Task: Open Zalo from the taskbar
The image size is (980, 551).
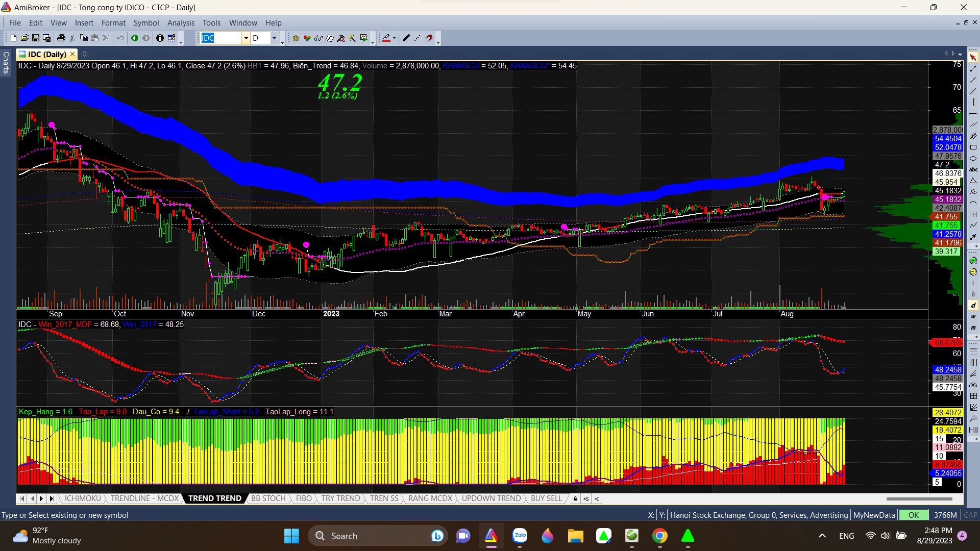Action: (x=520, y=536)
